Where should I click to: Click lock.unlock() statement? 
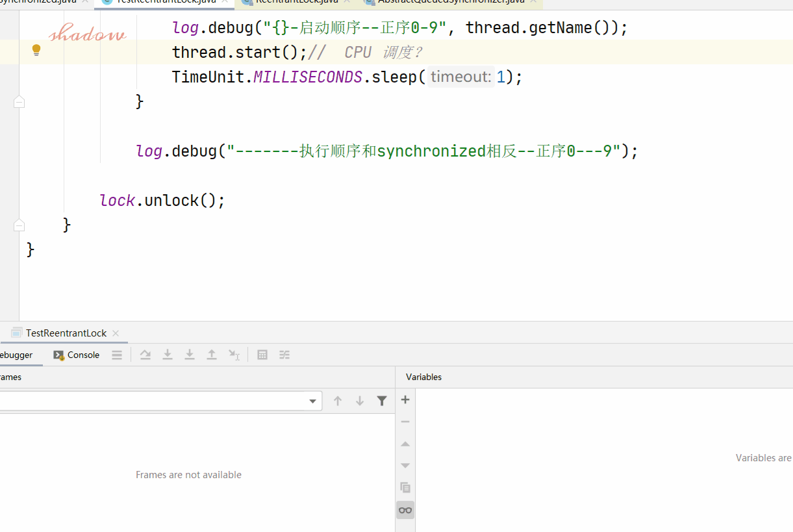click(x=162, y=200)
